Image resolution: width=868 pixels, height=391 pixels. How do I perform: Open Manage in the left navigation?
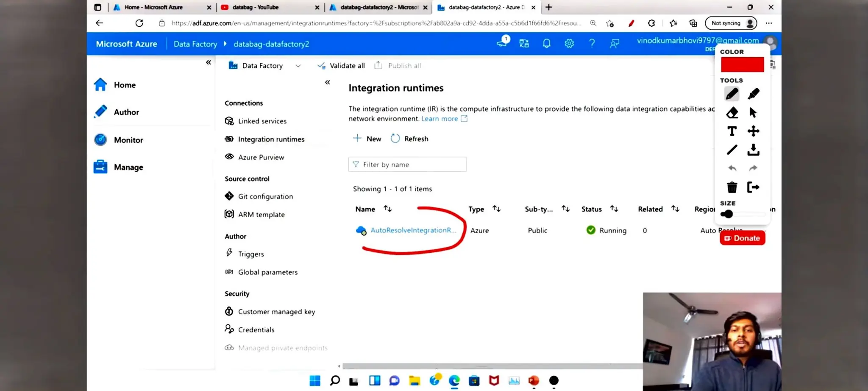tap(118, 167)
